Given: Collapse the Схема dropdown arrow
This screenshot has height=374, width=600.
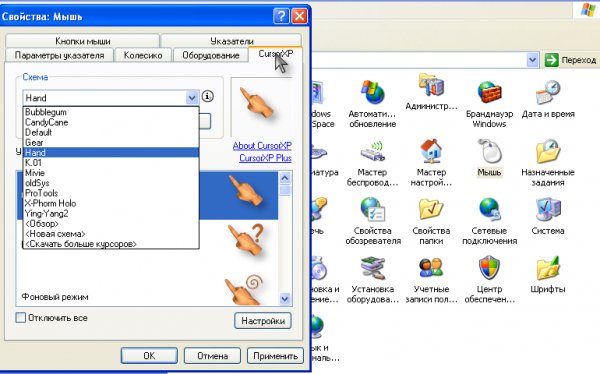Looking at the screenshot, I should [x=192, y=98].
